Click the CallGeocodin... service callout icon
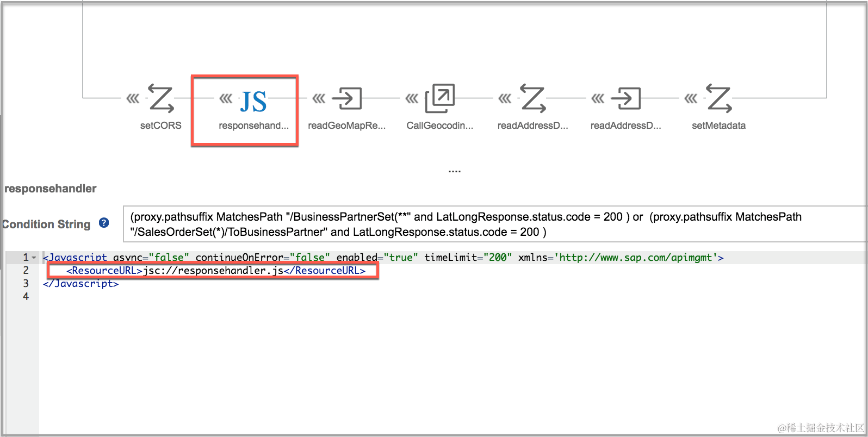The image size is (868, 437). click(x=440, y=98)
